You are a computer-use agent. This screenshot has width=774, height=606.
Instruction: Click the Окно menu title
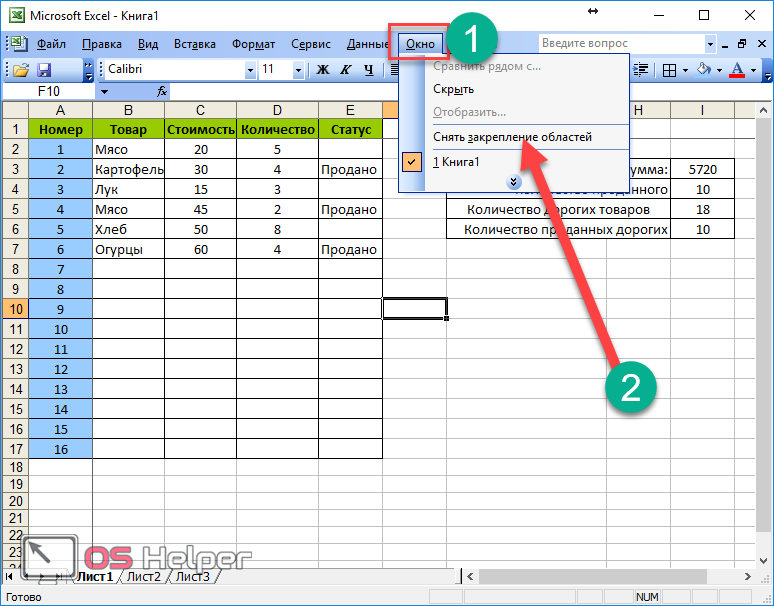click(420, 44)
